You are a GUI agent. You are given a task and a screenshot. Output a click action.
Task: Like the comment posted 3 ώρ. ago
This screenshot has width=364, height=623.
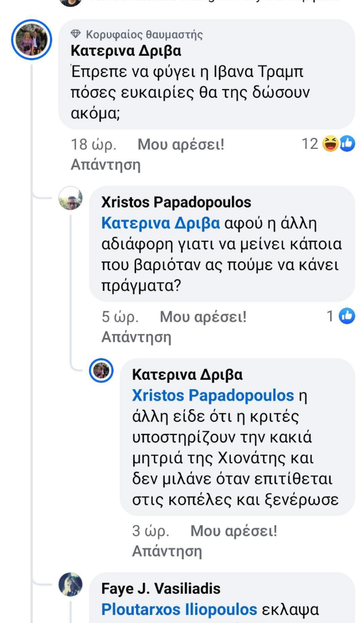click(x=233, y=531)
